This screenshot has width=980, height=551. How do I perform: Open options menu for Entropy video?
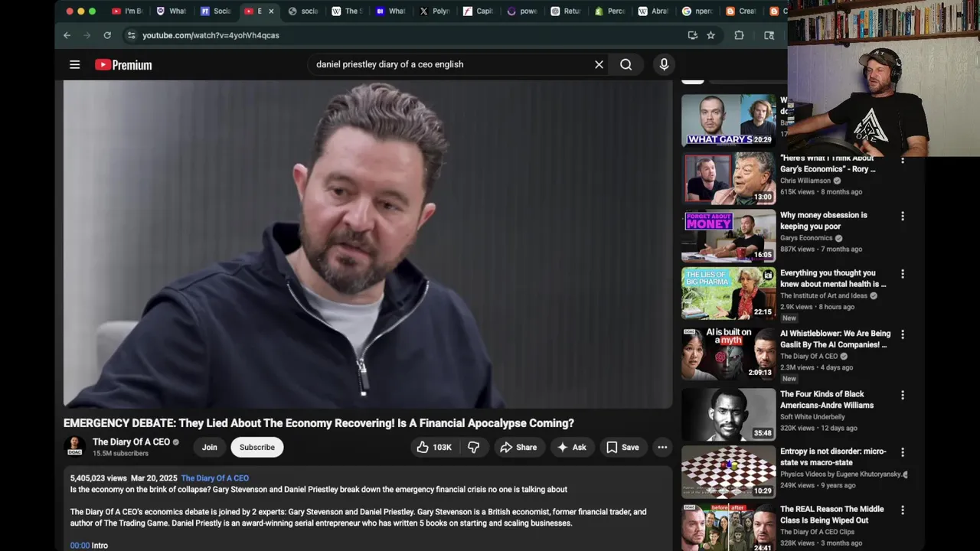coord(903,452)
